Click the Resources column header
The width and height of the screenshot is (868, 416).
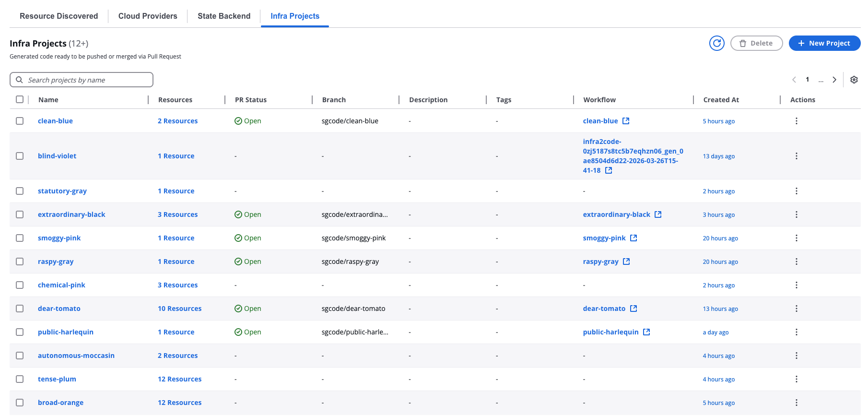pos(175,100)
